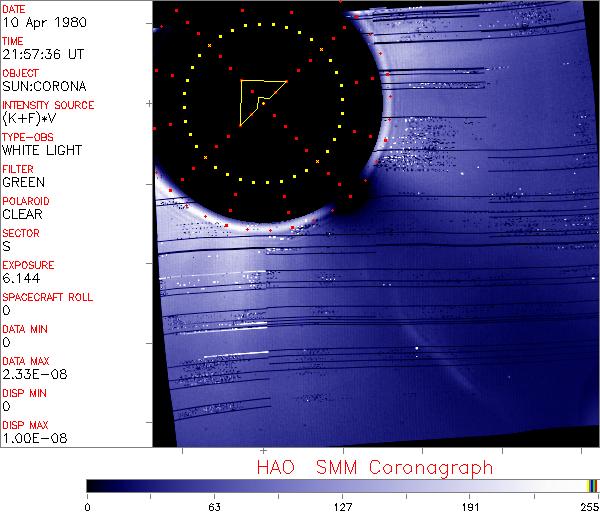600x512 pixels.
Task: Click the exposure value 6.144
Action: [x=21, y=278]
